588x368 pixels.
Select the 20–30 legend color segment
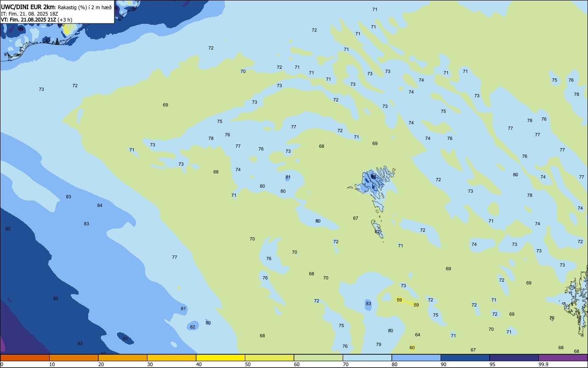click(x=123, y=357)
